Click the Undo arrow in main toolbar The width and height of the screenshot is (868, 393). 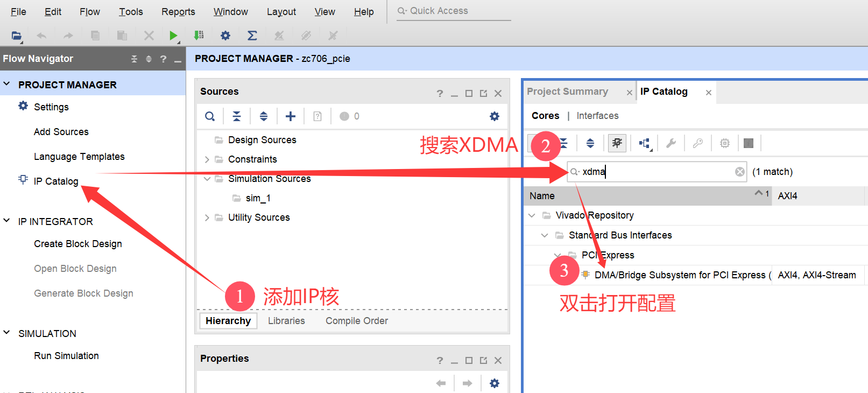point(41,36)
